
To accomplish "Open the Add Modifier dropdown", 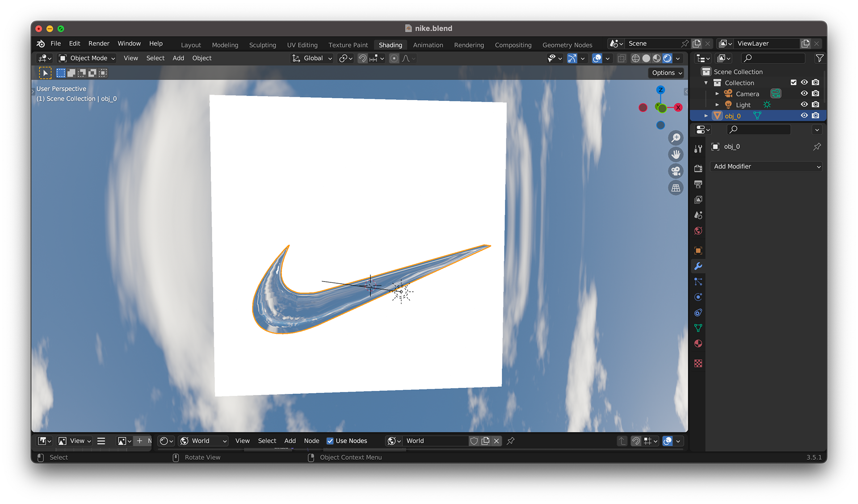I will [x=766, y=167].
